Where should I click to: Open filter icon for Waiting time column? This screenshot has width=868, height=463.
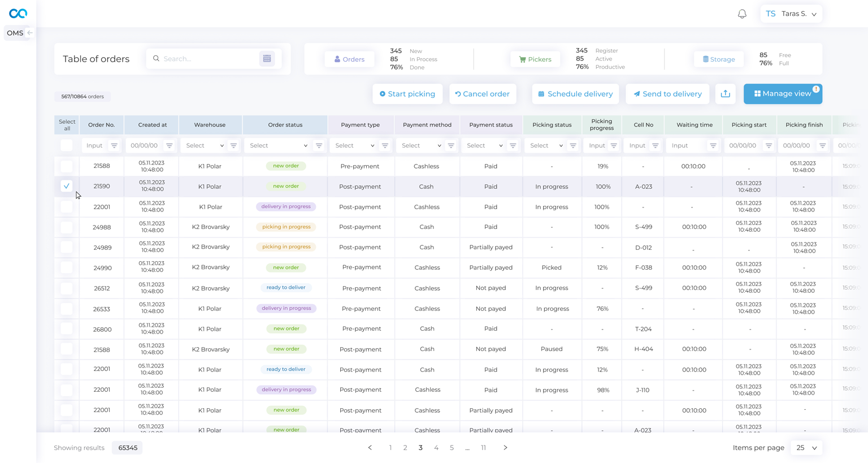tap(713, 146)
